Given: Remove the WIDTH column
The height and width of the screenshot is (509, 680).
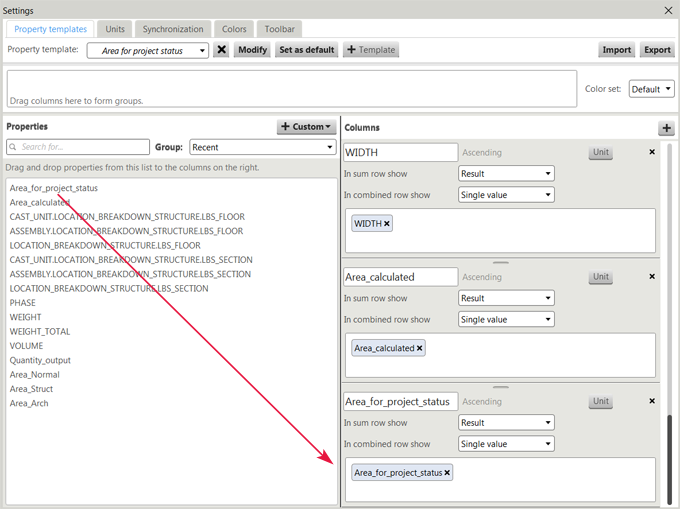Looking at the screenshot, I should point(652,152).
